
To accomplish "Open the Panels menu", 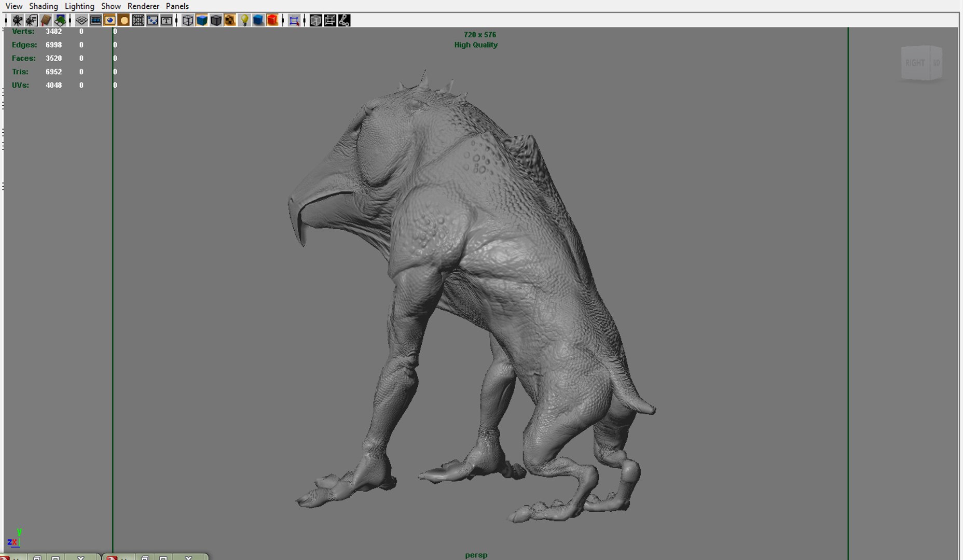I will tap(177, 6).
